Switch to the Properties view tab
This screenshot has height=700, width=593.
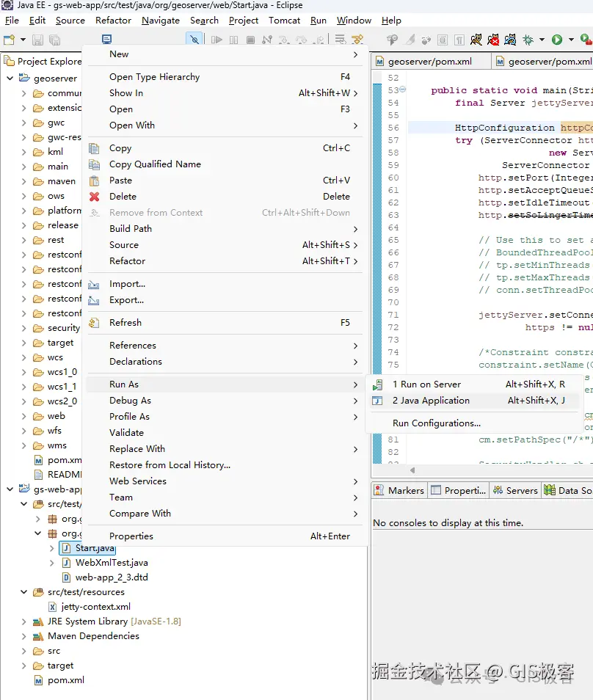tap(459, 491)
